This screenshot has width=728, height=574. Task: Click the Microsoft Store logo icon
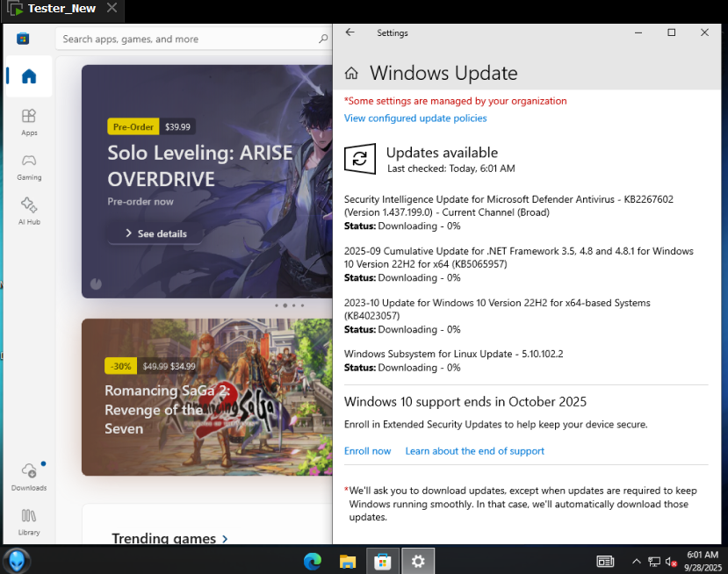[23, 39]
